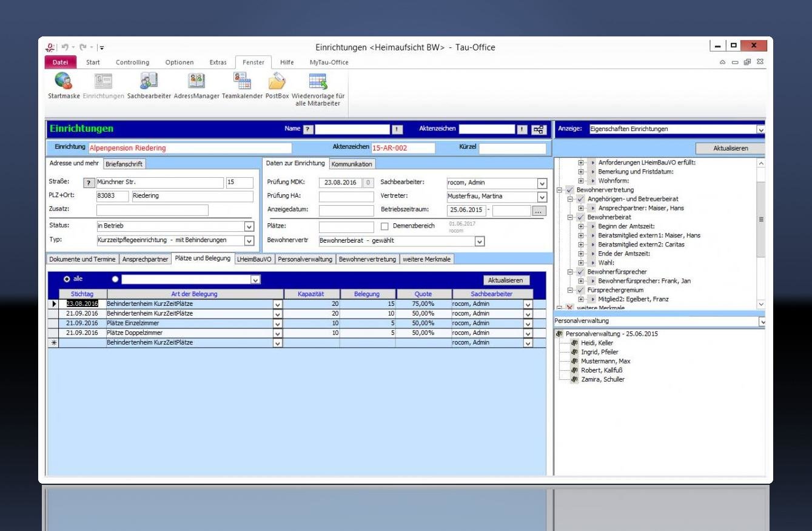Screen dimensions: 812x531
Task: Click the ellipsis button next to Betriebszeitraum
Action: point(539,211)
